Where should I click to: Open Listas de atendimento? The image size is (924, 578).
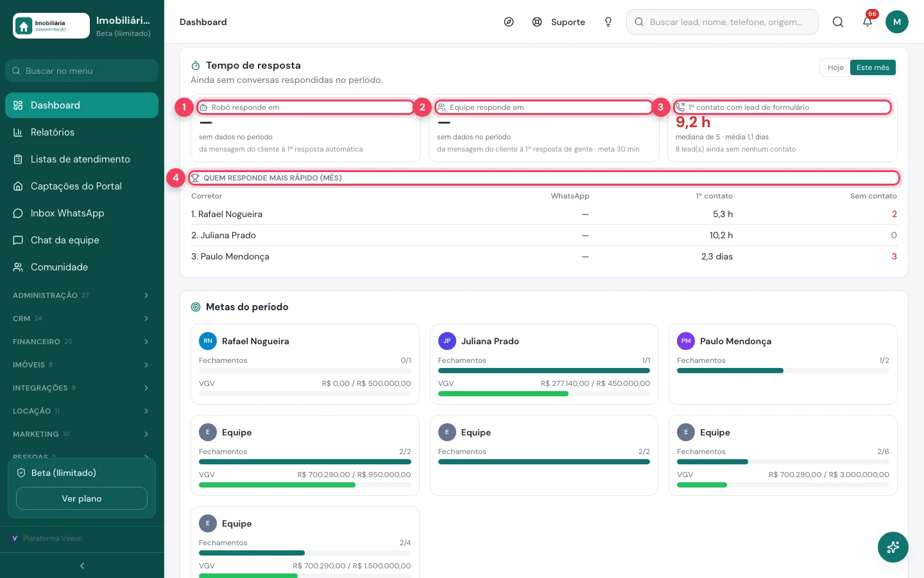point(81,159)
